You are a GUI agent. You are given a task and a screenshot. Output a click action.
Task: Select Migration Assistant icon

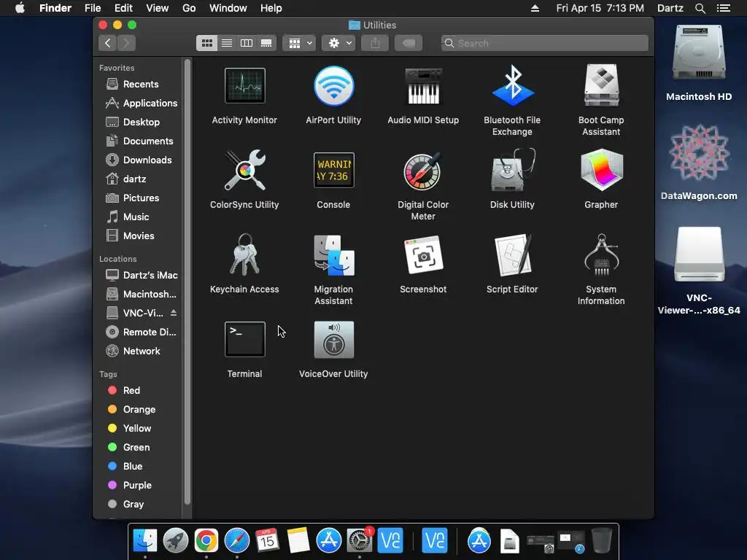[x=333, y=255]
